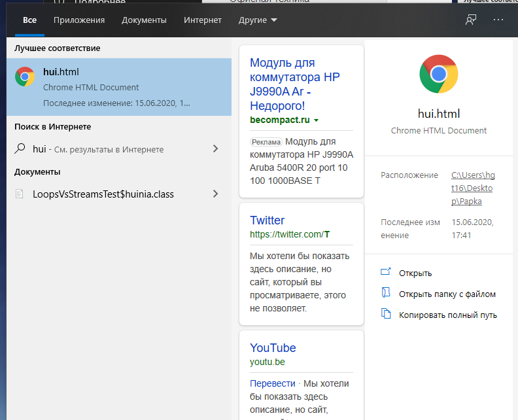518x420 pixels.
Task: Switch to the Все tab
Action: coord(29,20)
